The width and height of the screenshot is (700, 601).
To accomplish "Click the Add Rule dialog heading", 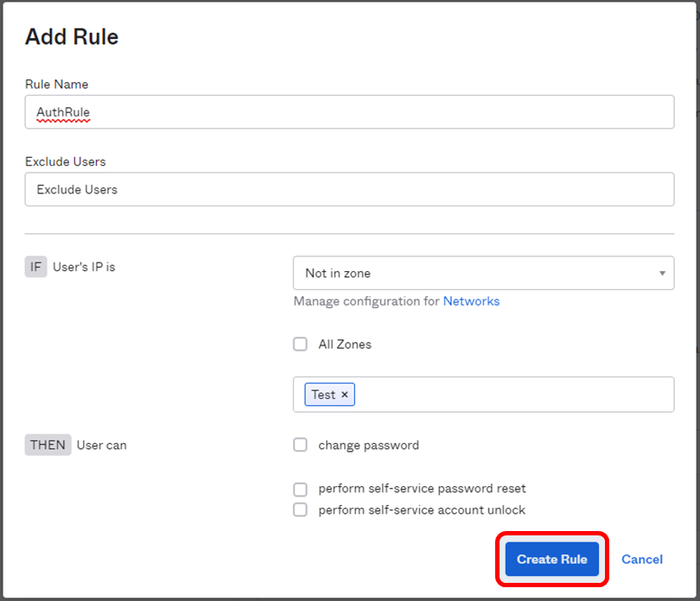I will [x=72, y=37].
